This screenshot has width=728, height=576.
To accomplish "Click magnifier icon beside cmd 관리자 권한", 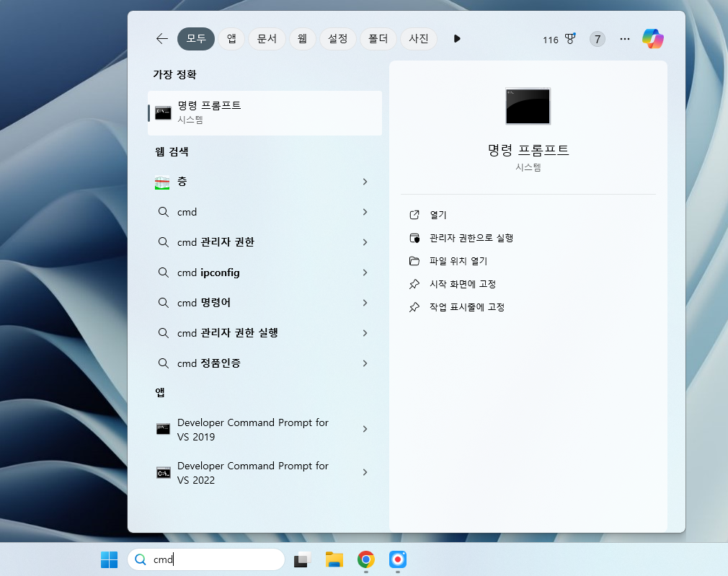I will click(x=164, y=242).
